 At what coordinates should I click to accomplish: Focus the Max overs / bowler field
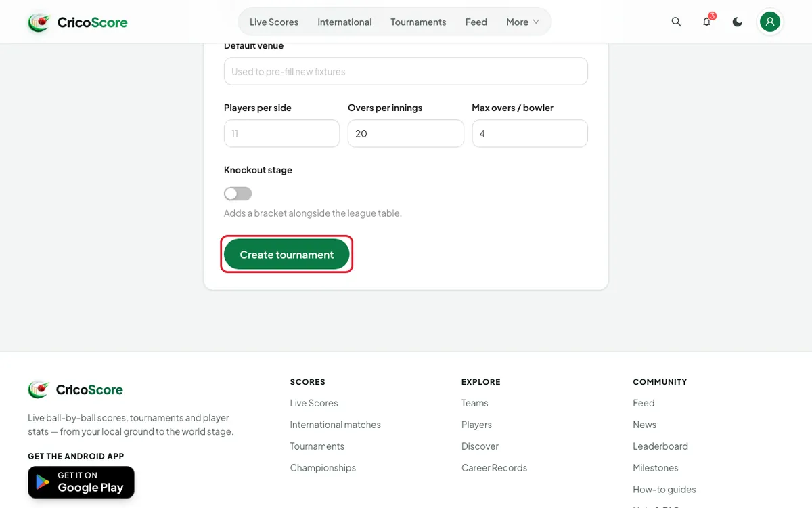(530, 133)
